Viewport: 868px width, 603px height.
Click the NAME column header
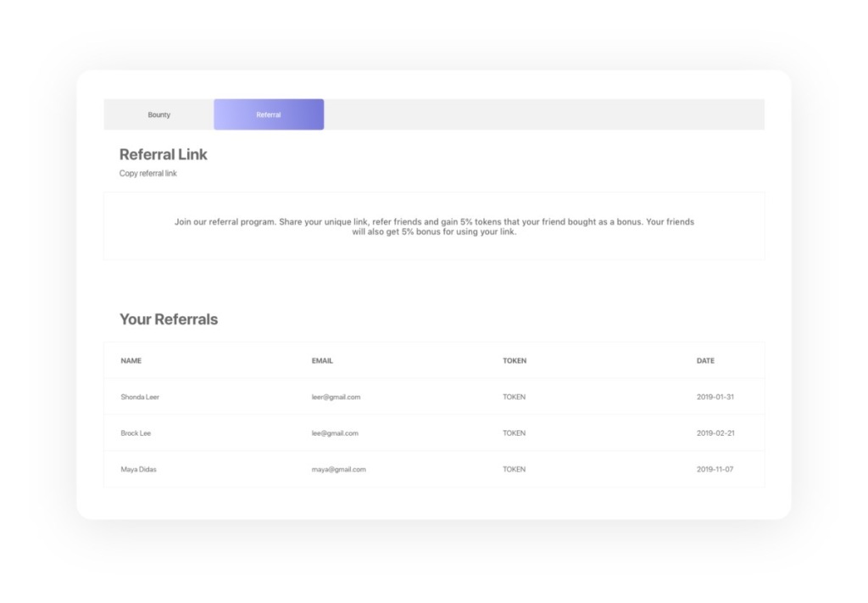[131, 360]
